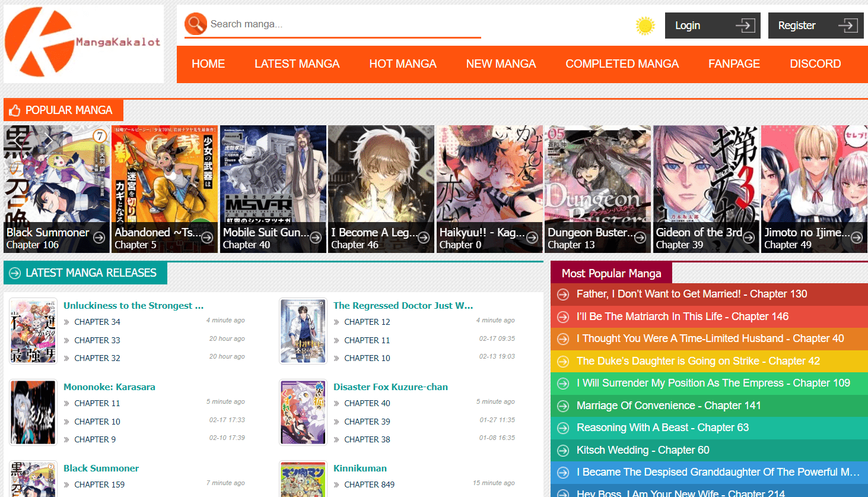Read Mononoke: Karasara Chapter 9

(95, 439)
